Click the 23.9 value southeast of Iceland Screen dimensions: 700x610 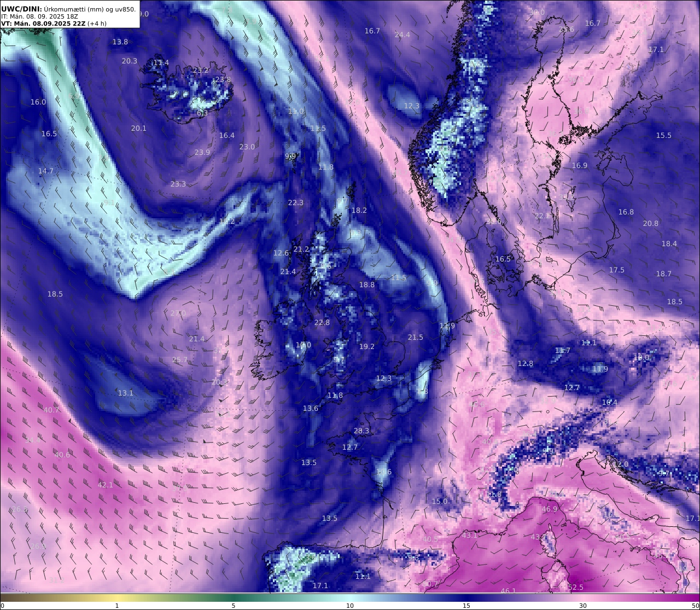click(202, 153)
